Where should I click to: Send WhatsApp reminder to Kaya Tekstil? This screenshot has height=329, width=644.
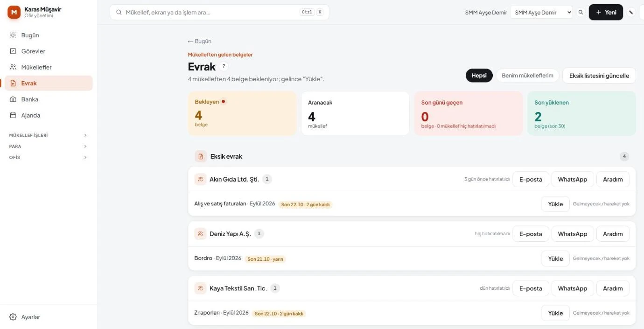(x=573, y=288)
